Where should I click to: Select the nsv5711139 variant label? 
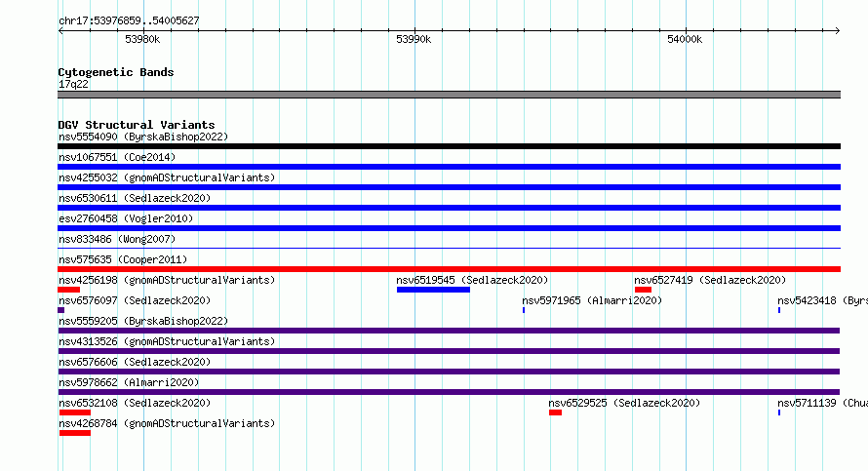822,403
